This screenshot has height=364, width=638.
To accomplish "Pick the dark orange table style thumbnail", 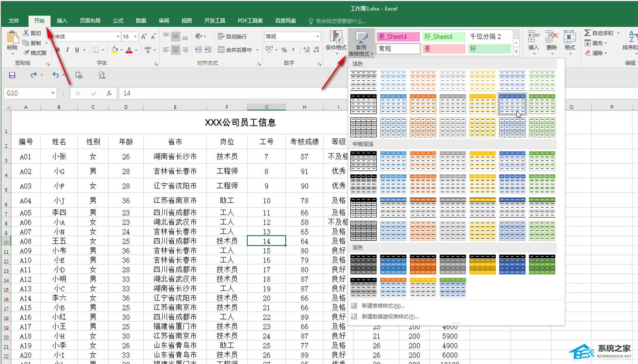I will [x=423, y=264].
